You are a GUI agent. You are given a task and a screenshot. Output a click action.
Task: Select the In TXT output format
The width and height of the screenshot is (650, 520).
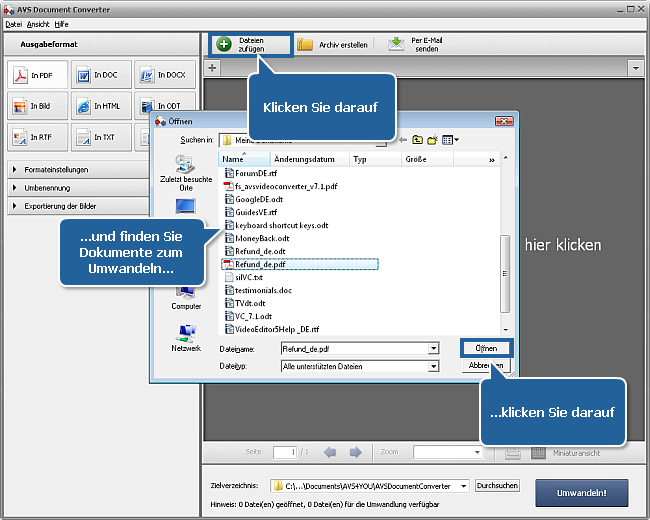coord(101,137)
